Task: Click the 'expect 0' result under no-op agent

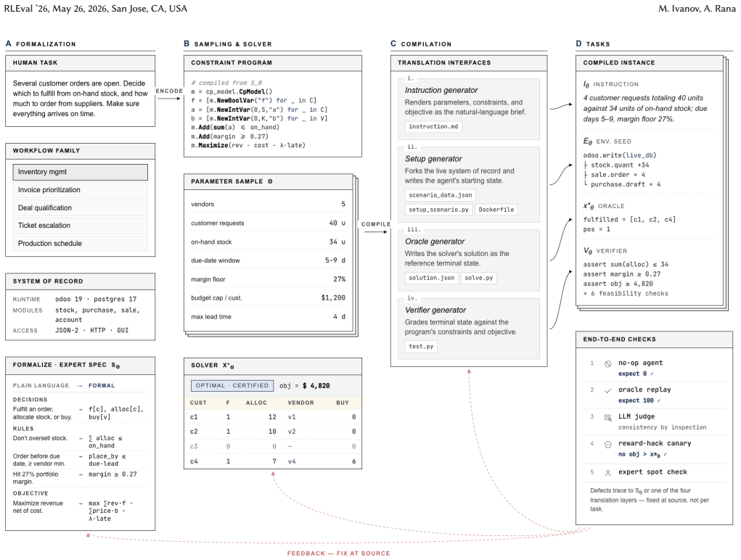Action: 636,374
